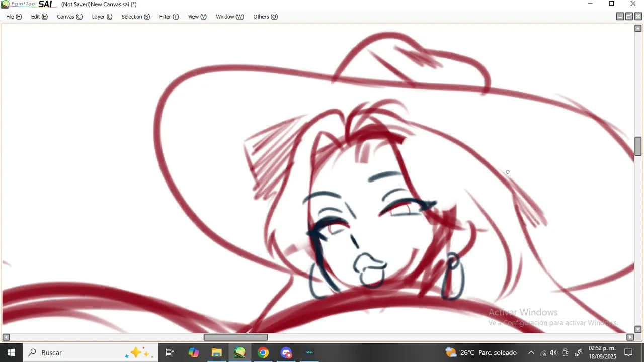Open Discord from the taskbar
The image size is (644, 362).
coord(286,353)
